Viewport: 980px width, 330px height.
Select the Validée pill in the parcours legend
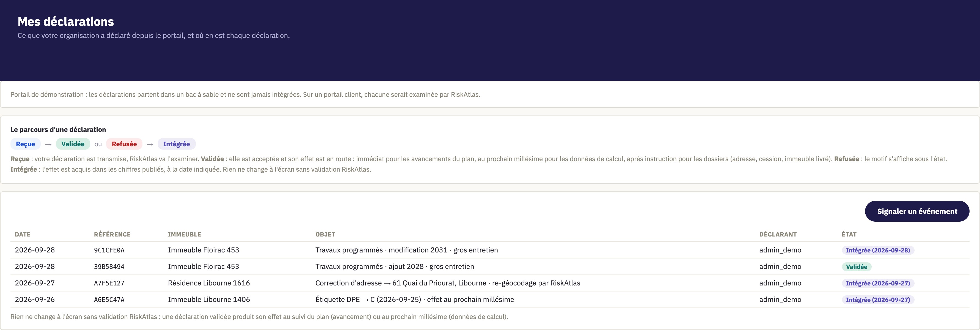[x=73, y=144]
